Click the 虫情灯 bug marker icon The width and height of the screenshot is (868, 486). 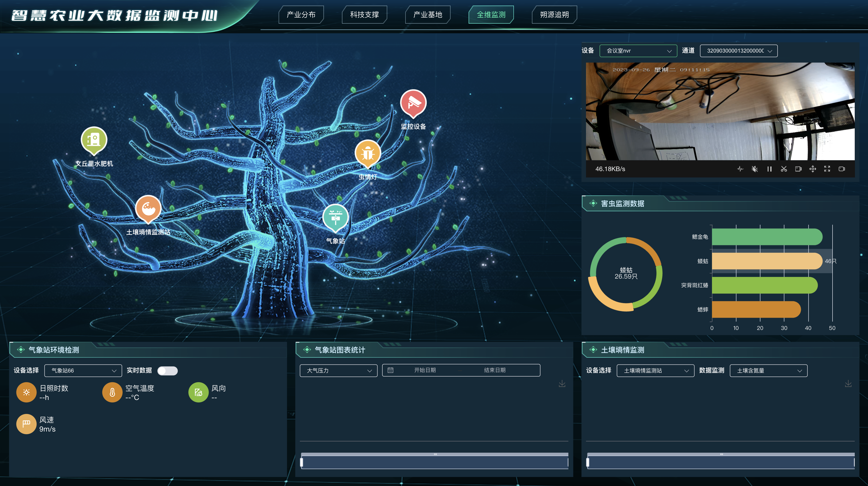368,153
